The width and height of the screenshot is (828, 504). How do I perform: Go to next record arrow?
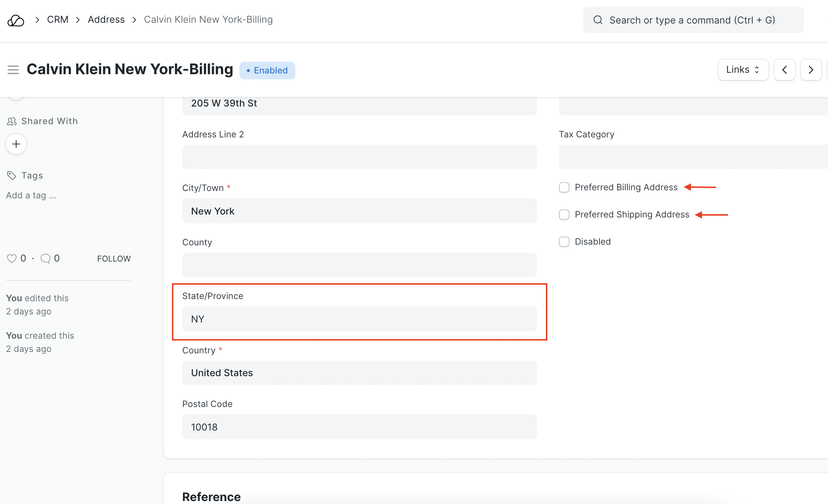811,70
